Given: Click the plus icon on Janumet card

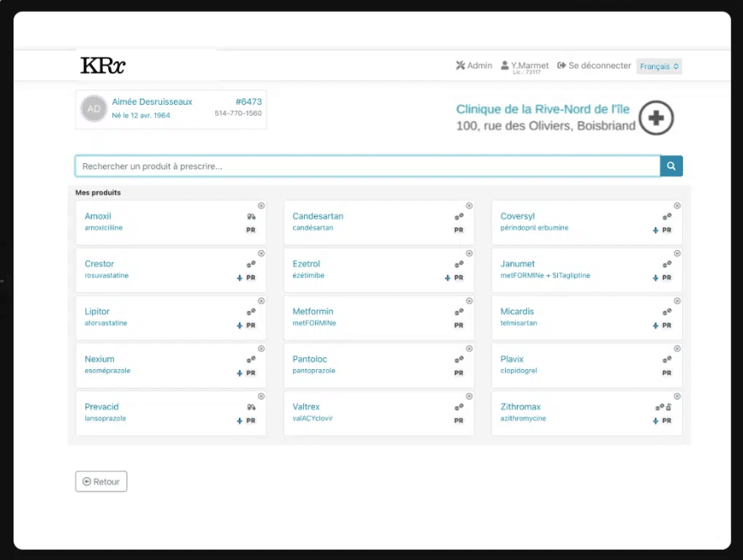Looking at the screenshot, I should pos(655,278).
